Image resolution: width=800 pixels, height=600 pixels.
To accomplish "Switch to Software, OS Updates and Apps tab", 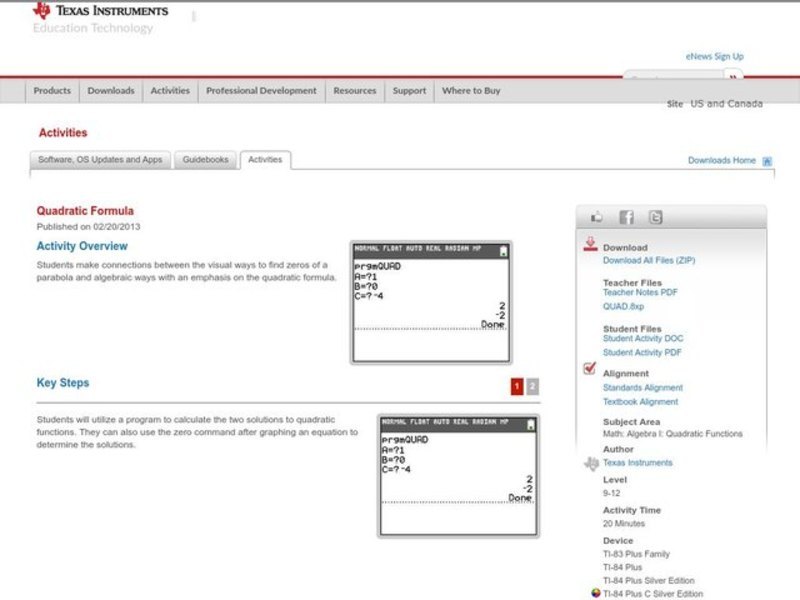I will (100, 160).
